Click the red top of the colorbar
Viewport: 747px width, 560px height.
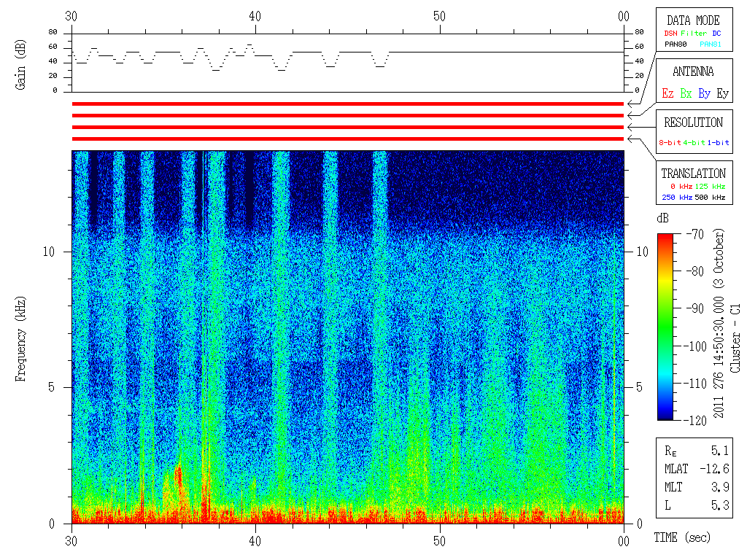[x=665, y=238]
